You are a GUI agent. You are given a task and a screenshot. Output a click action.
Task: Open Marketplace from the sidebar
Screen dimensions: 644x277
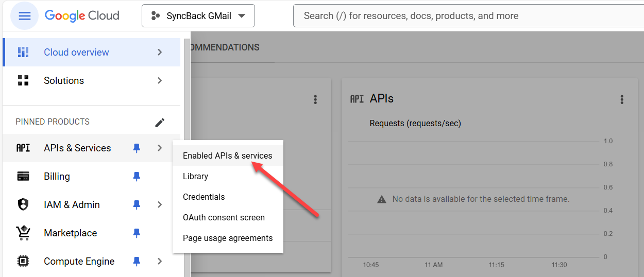tap(92, 233)
